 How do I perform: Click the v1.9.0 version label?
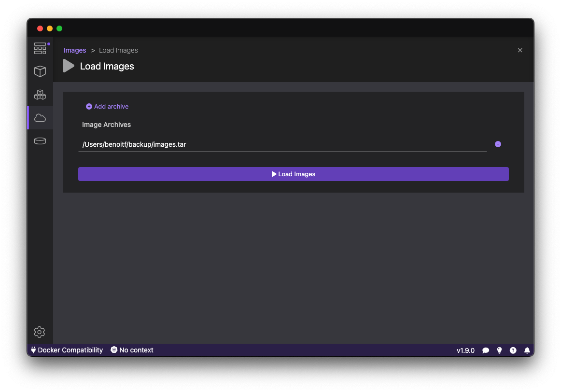[x=465, y=350]
